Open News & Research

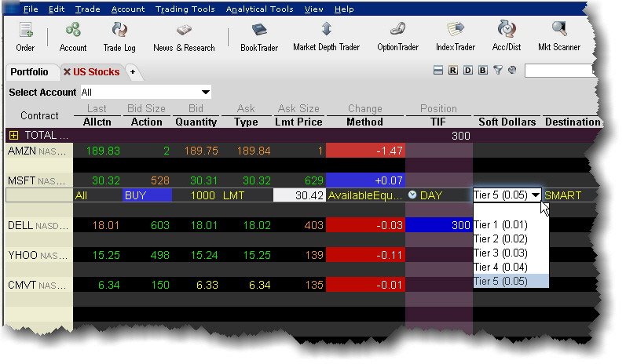184,37
